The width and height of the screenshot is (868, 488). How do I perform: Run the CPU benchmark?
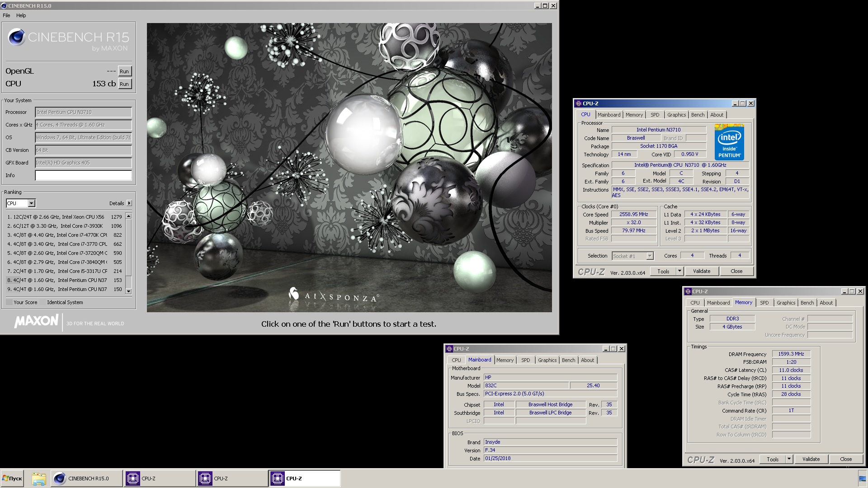pyautogui.click(x=124, y=84)
